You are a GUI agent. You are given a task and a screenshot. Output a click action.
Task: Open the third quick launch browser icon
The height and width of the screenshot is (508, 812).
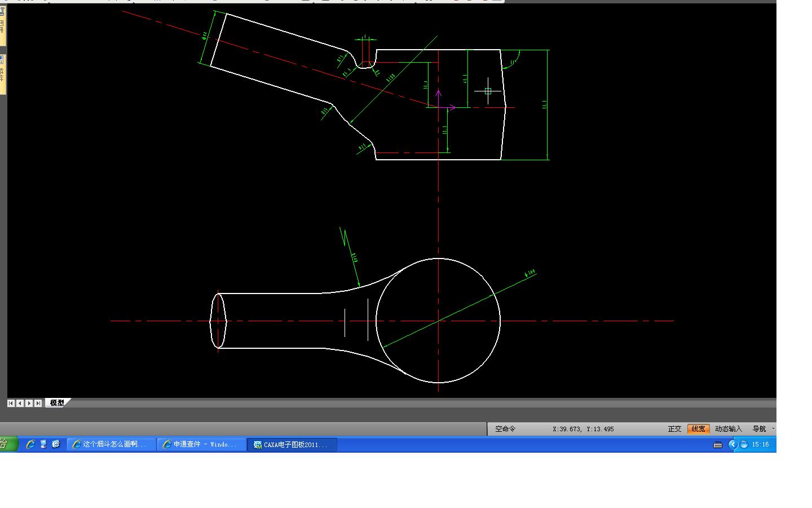[56, 444]
